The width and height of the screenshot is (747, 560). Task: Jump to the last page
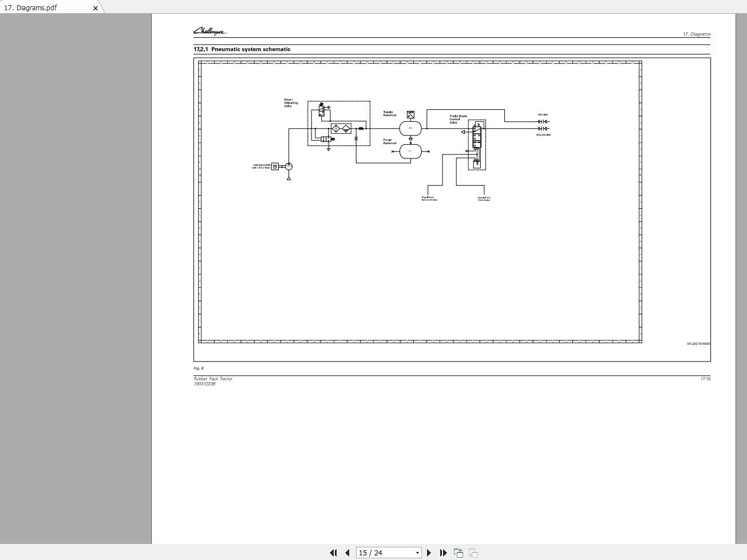[x=443, y=553]
